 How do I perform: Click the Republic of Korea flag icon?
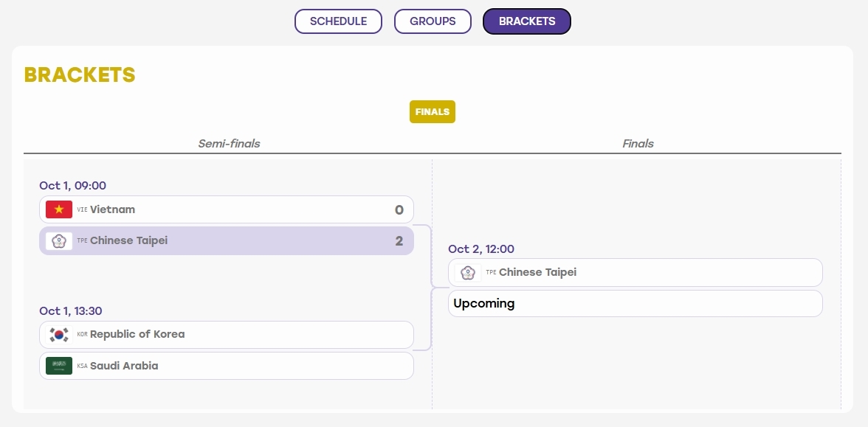pyautogui.click(x=59, y=335)
